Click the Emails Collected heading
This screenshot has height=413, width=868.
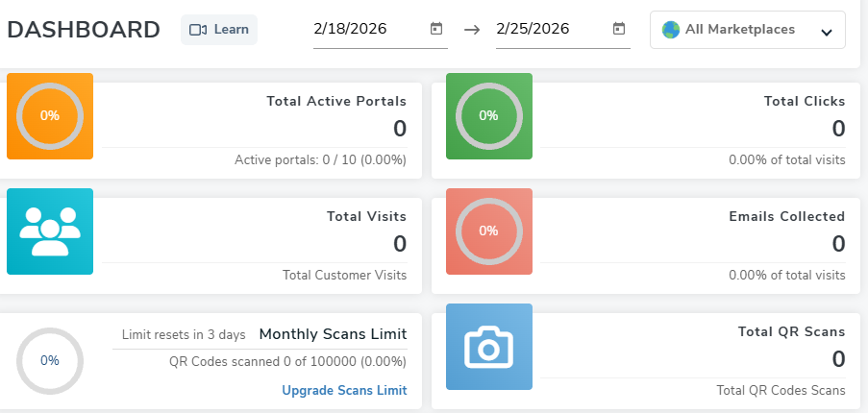(x=787, y=216)
